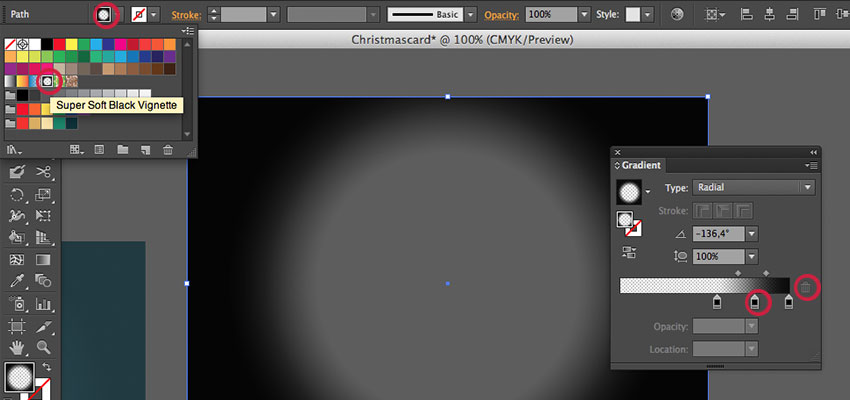This screenshot has width=850, height=400.
Task: Select the Blend tool
Action: coord(43,281)
